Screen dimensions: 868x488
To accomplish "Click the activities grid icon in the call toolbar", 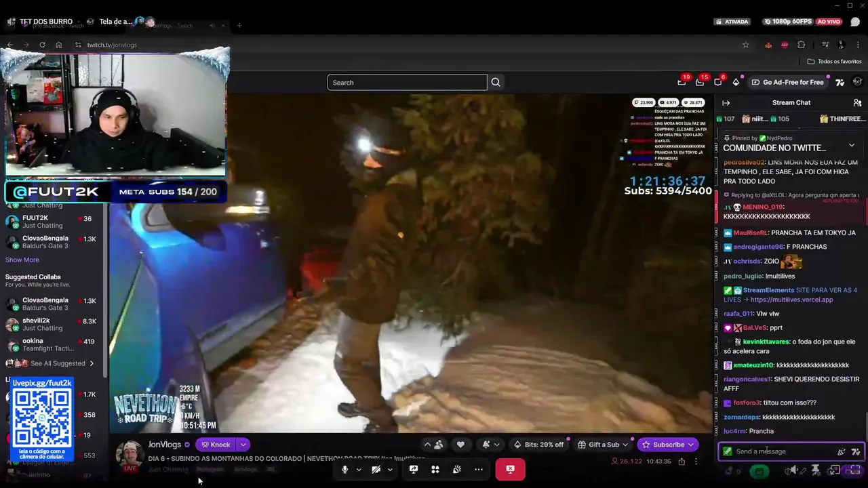I will click(435, 469).
